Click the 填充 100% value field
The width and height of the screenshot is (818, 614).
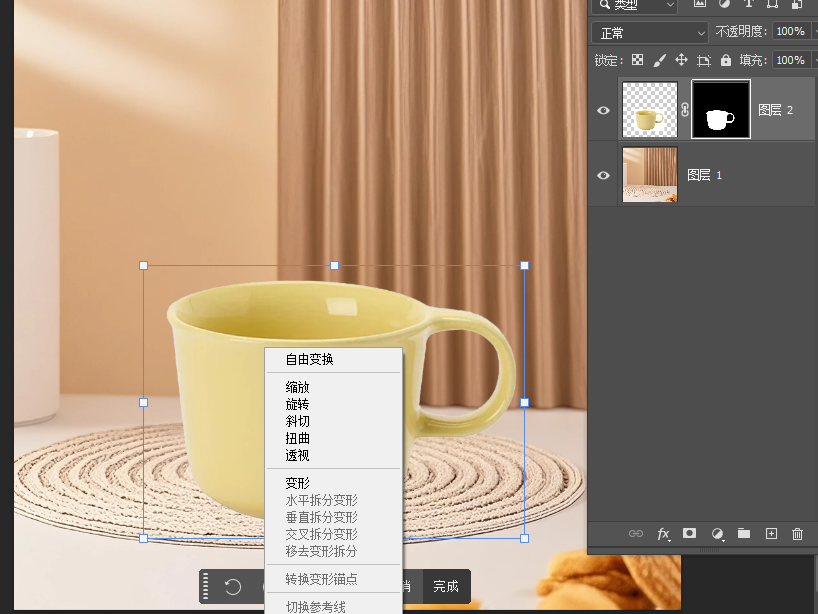click(x=791, y=60)
